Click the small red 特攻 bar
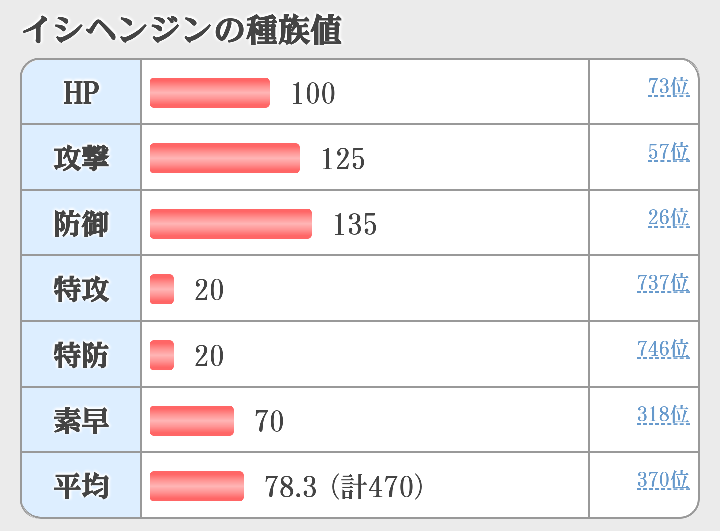The height and width of the screenshot is (531, 720). pyautogui.click(x=162, y=289)
